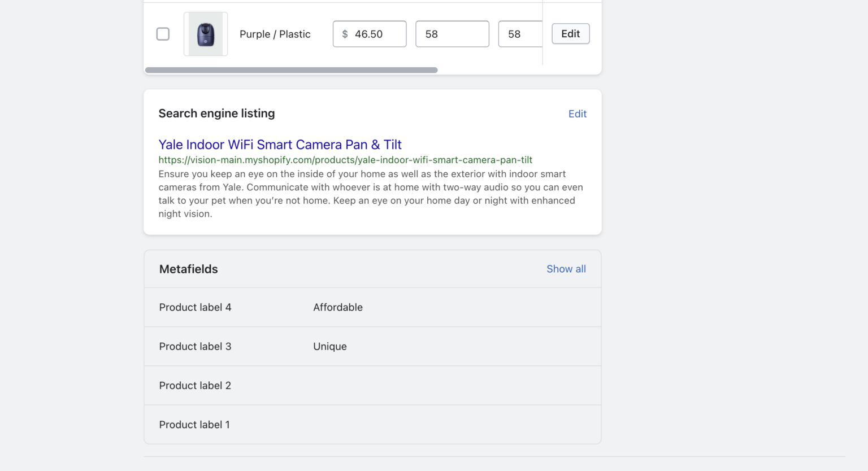Screen dimensions: 868x471
Task: Click the variant camera thumbnail image
Action: [205, 34]
